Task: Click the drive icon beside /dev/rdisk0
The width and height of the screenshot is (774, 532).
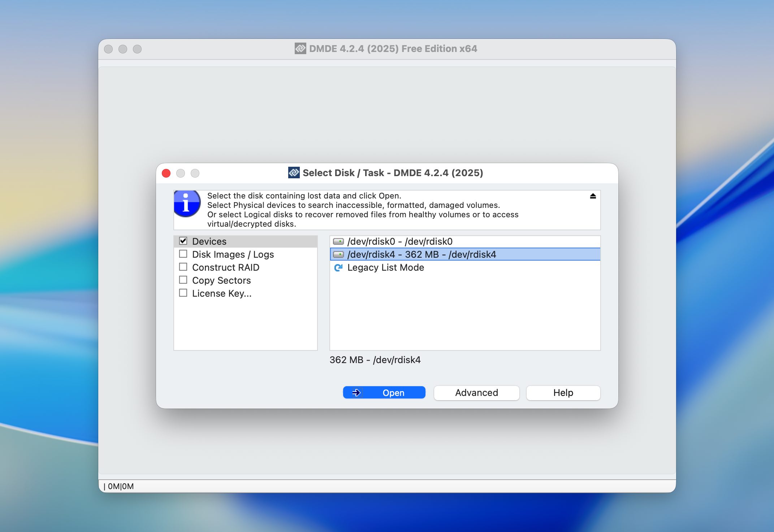Action: [338, 241]
